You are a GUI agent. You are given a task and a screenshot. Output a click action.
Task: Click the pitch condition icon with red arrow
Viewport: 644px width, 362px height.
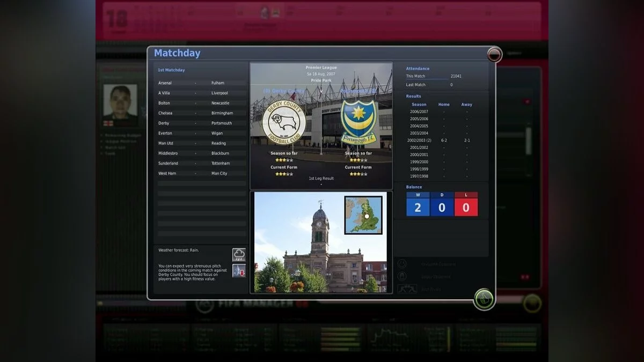point(239,271)
